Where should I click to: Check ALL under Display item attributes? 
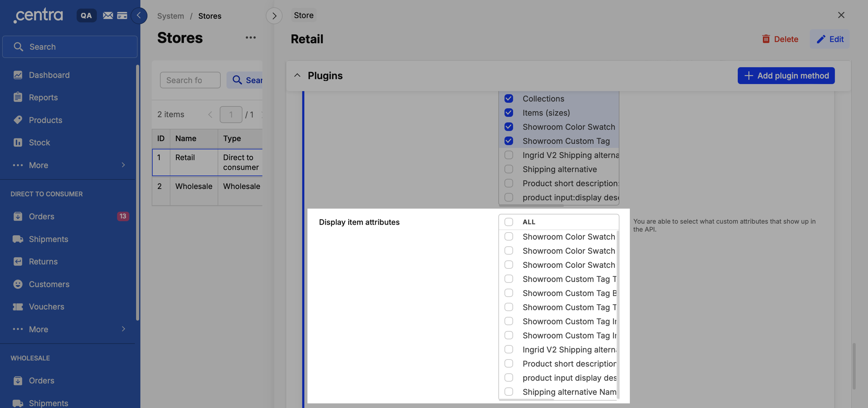(509, 222)
